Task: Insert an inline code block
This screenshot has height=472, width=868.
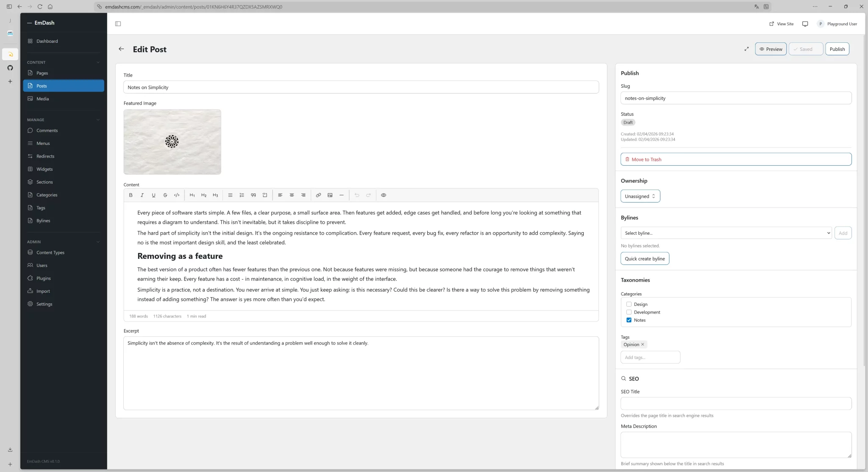Action: coord(177,195)
